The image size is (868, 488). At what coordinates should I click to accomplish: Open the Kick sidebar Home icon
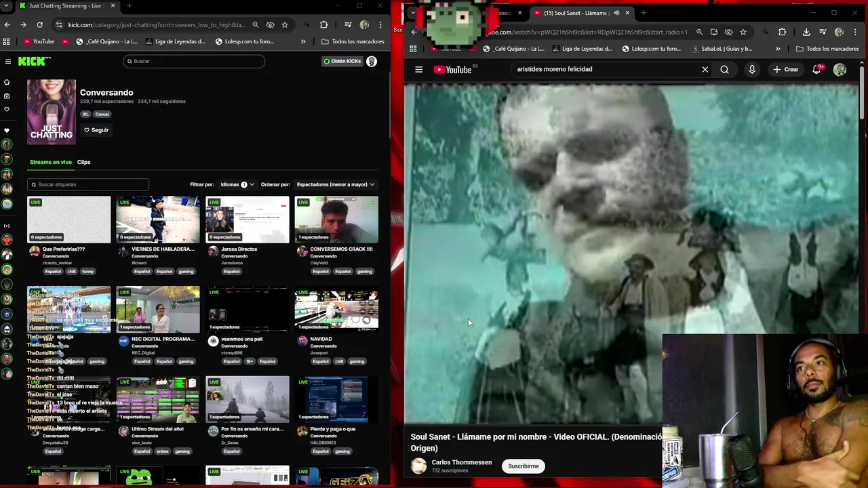tap(7, 82)
